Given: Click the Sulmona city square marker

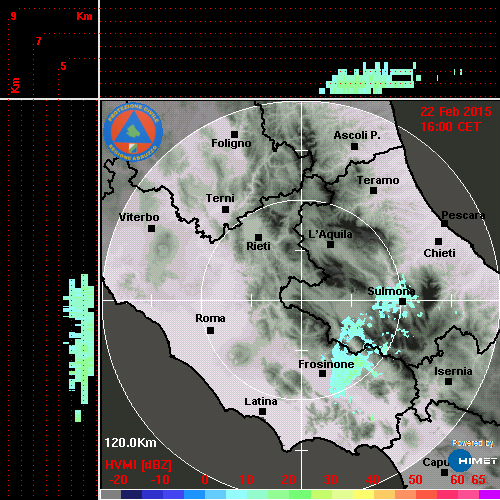Looking at the screenshot, I should click(x=403, y=302).
